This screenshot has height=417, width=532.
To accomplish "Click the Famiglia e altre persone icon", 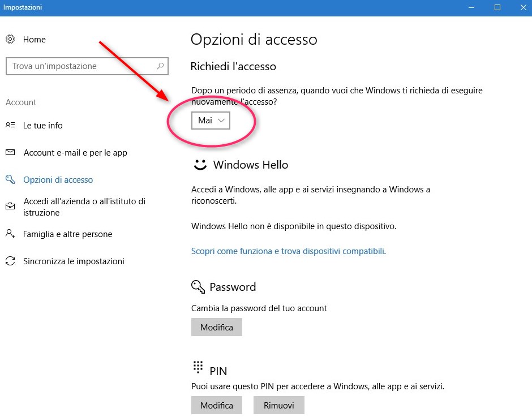I will [x=10, y=234].
